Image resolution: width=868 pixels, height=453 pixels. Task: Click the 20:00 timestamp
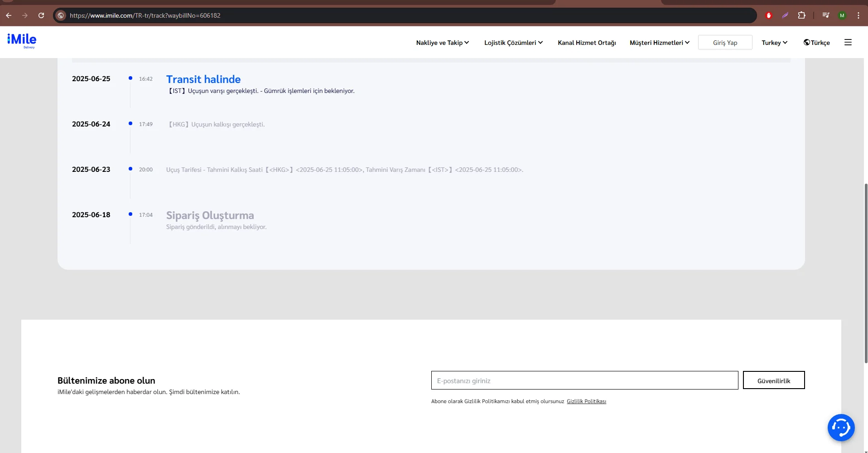coord(146,170)
